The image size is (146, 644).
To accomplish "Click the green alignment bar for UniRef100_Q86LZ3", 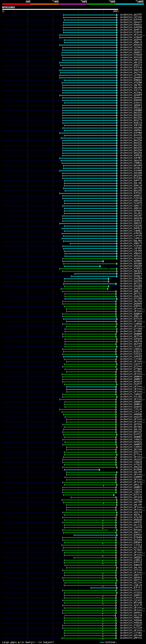I will [89, 291].
